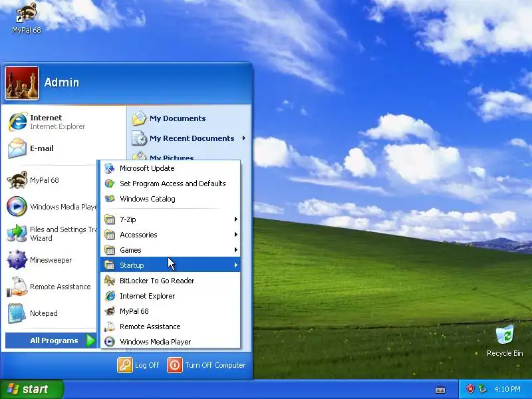The image size is (532, 399).
Task: Click the Remote Assistance icon in left column
Action: pos(17,287)
